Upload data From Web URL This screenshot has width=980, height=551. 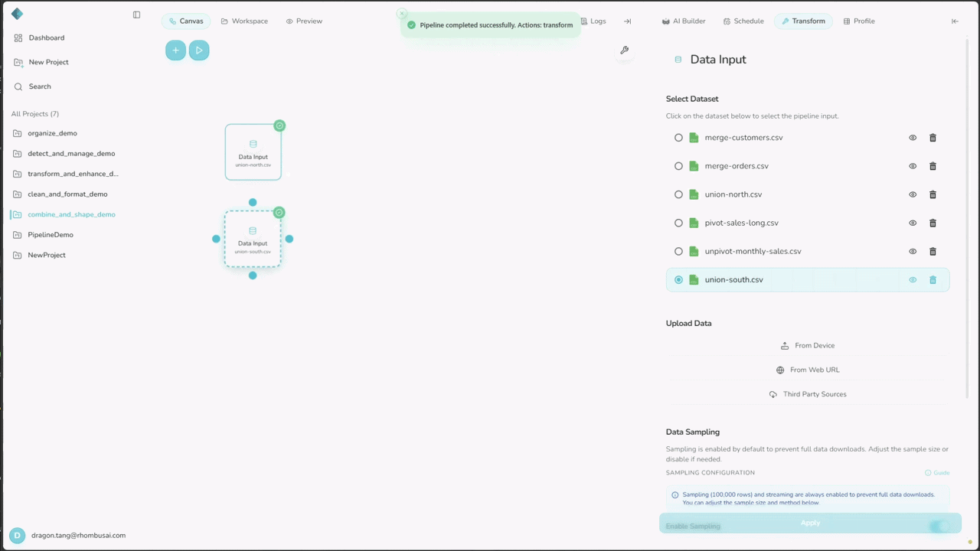pos(808,370)
